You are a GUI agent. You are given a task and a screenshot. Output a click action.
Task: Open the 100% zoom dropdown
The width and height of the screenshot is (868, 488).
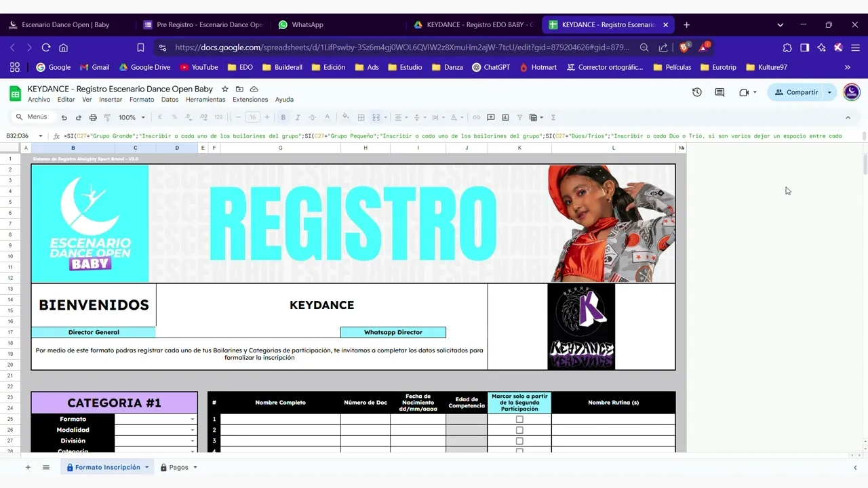click(132, 117)
